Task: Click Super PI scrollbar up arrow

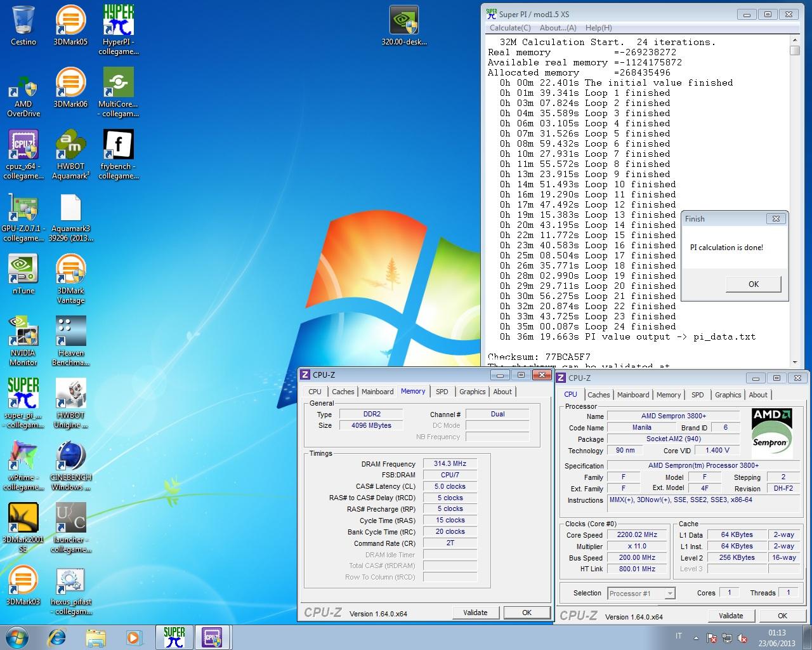Action: (x=795, y=41)
